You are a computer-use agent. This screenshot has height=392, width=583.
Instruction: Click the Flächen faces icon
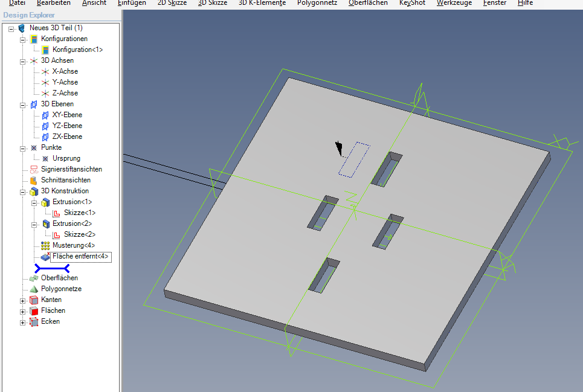(34, 310)
